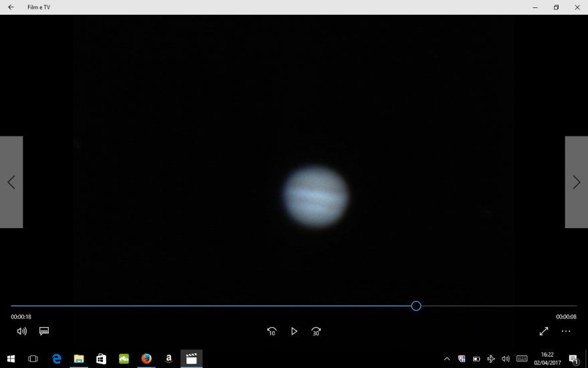The image size is (588, 368).
Task: Open Task View from the taskbar
Action: [x=33, y=359]
